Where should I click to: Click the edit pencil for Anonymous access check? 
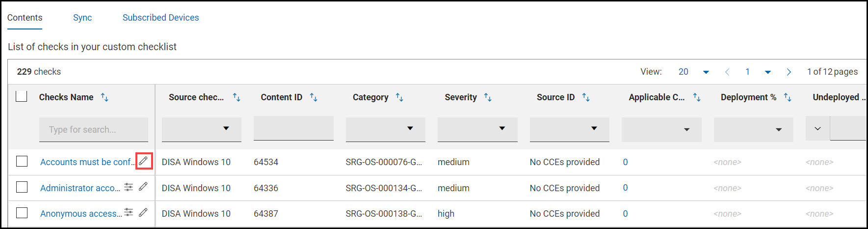click(143, 212)
